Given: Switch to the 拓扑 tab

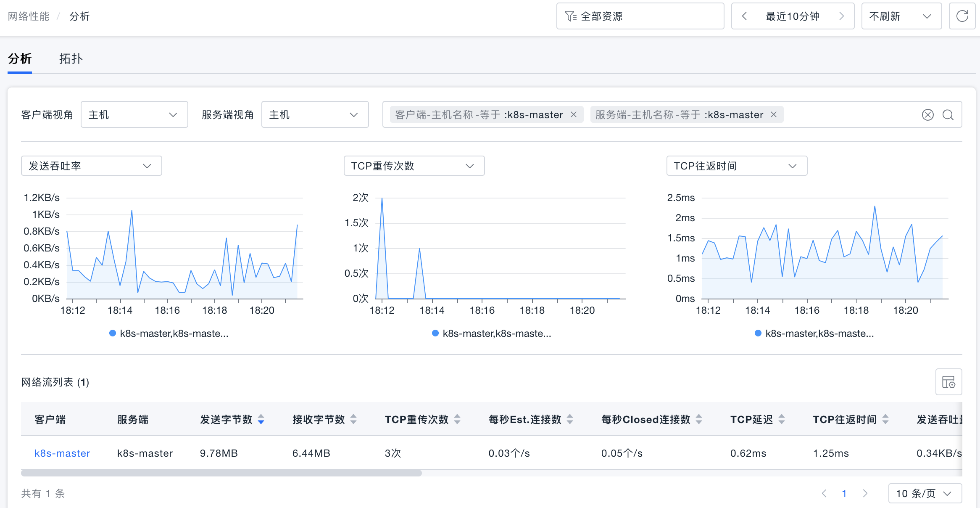Looking at the screenshot, I should coord(71,59).
